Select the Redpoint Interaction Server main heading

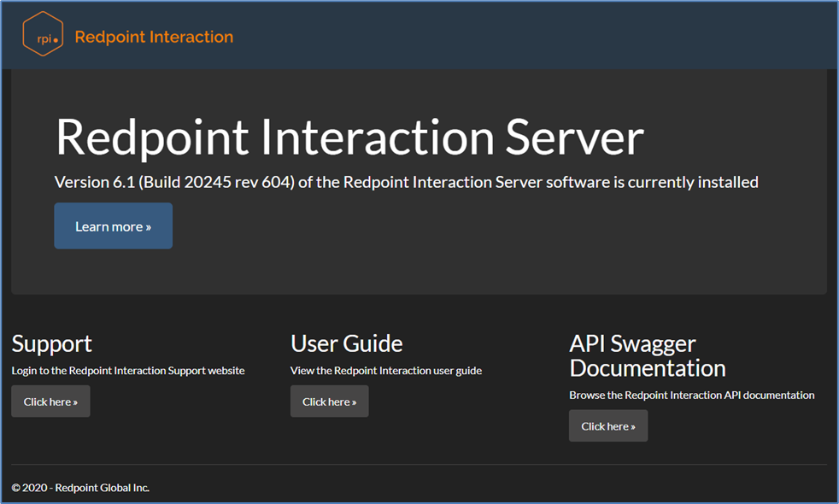(x=349, y=137)
